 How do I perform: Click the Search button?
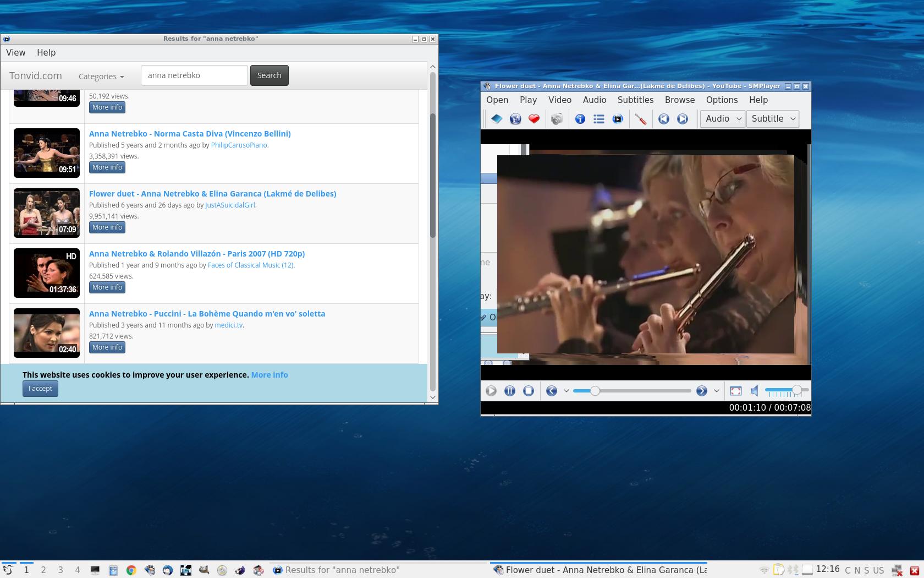pyautogui.click(x=269, y=75)
